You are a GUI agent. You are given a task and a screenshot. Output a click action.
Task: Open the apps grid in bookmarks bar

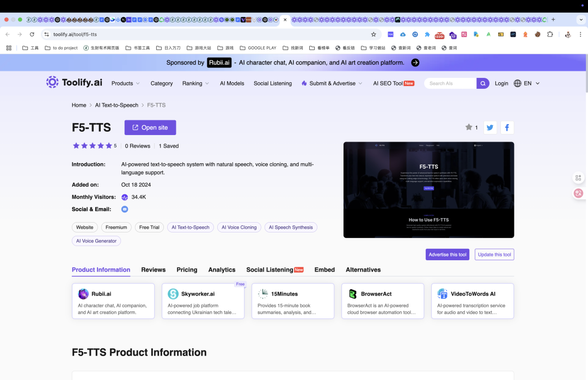click(9, 48)
